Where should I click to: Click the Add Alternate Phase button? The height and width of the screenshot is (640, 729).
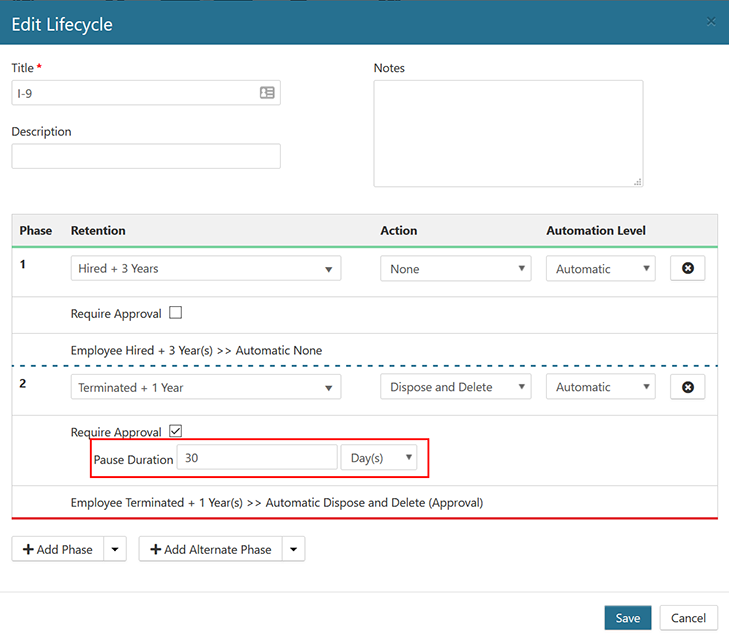tap(211, 549)
